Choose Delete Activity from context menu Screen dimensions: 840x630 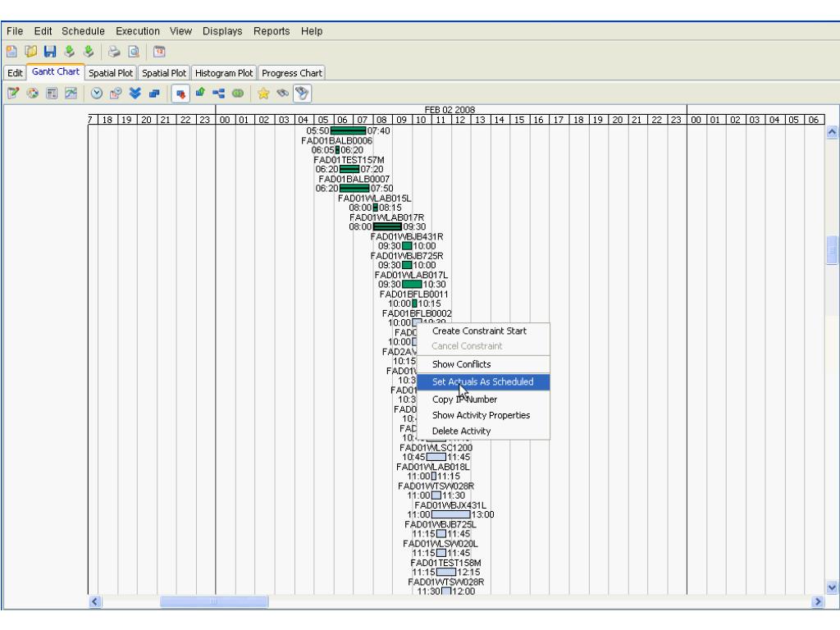pos(483,431)
